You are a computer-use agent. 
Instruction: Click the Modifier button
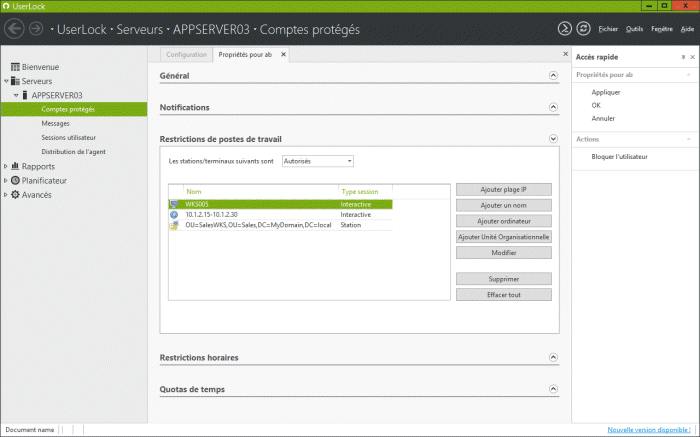[504, 253]
